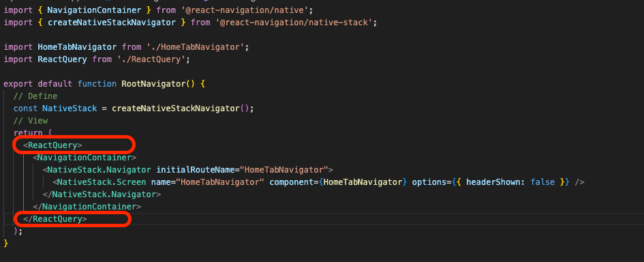Click 'HomeTabNavigator' identifier in its import line
Viewport: 644px width, 262px height.
click(x=77, y=47)
